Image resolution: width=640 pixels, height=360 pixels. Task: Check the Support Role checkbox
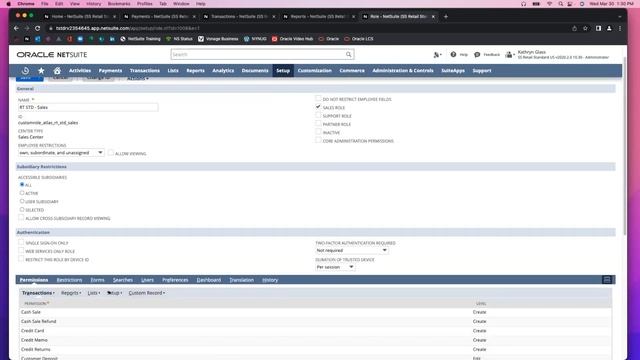click(318, 115)
